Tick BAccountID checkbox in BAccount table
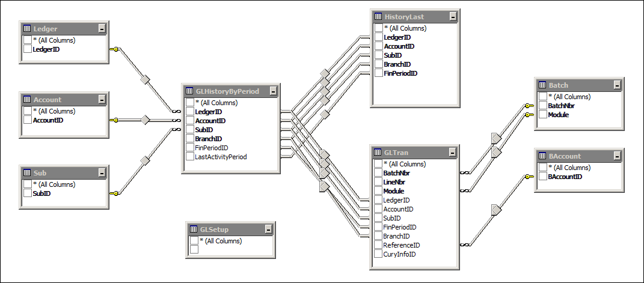The height and width of the screenshot is (283, 644). pos(543,177)
